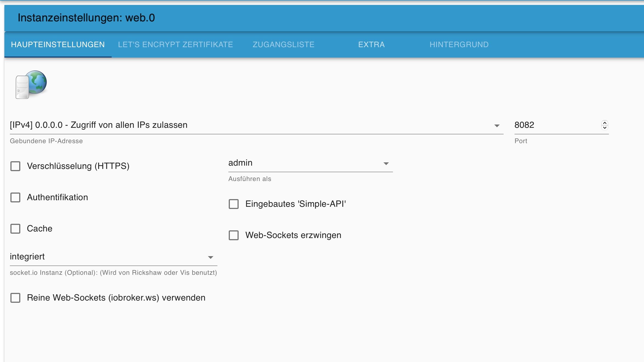Viewport: 644px width, 362px height.
Task: Click into the Port number field
Action: [554, 125]
